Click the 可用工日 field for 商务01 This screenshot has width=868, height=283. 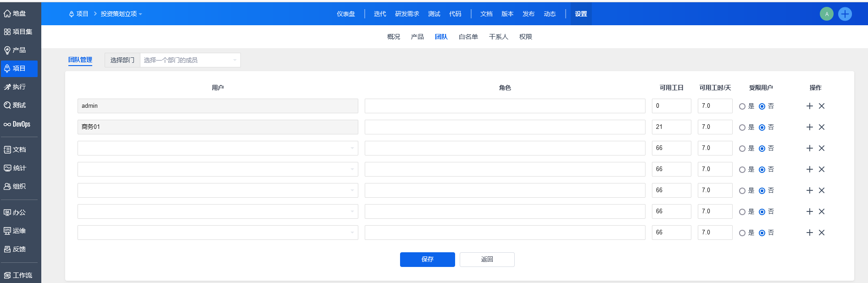pyautogui.click(x=671, y=127)
